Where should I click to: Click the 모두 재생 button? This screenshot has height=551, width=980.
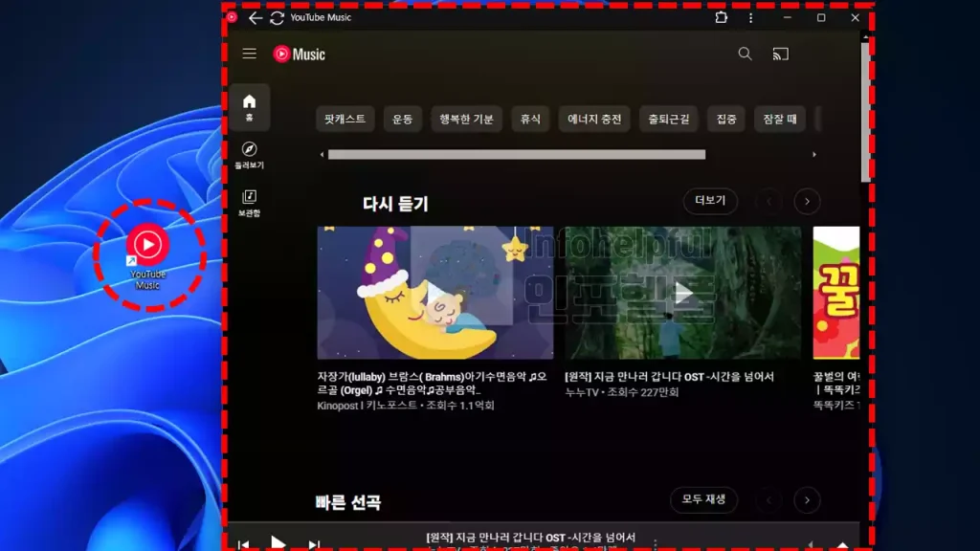[x=703, y=499]
